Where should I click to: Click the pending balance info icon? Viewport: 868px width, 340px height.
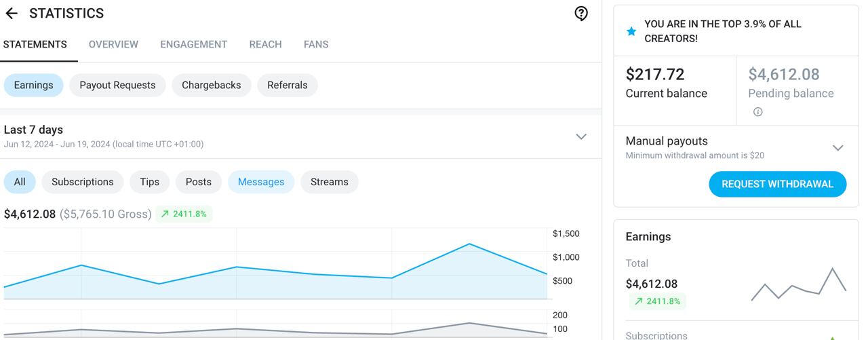point(757,112)
